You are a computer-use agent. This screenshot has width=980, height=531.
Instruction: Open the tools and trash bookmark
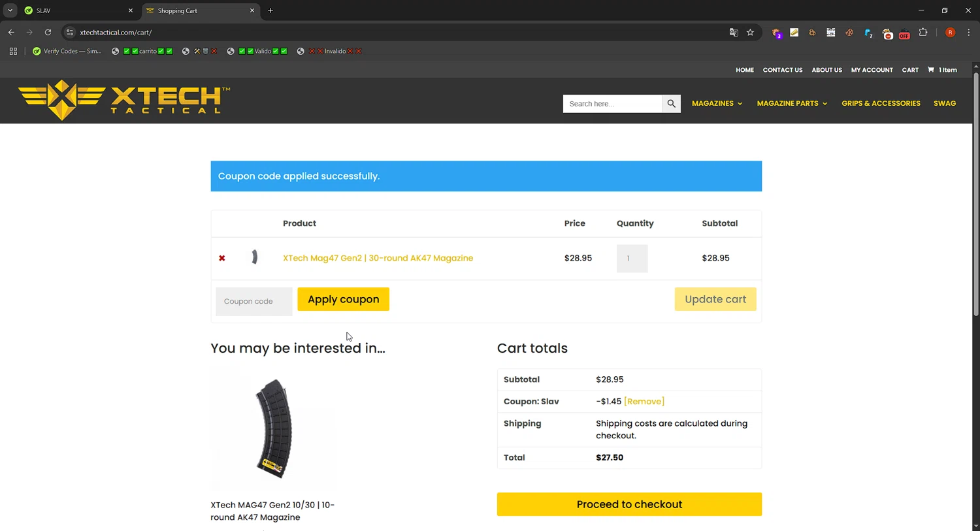click(x=199, y=51)
